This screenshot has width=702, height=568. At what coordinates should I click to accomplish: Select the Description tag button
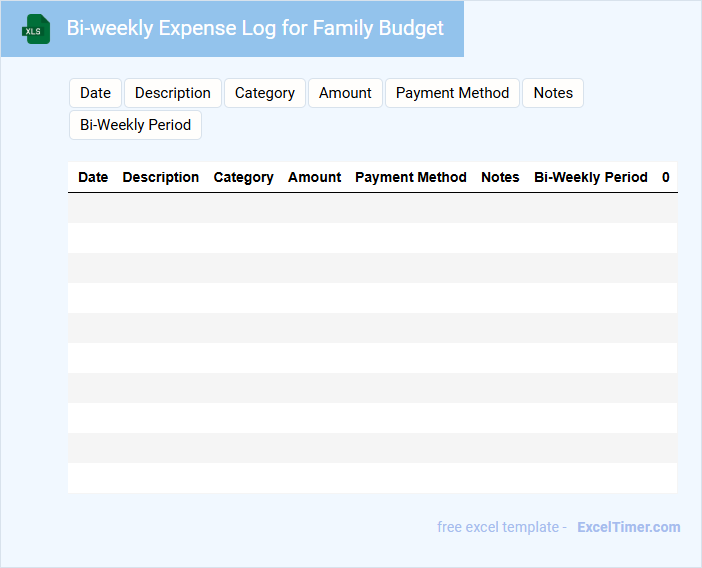pos(173,93)
